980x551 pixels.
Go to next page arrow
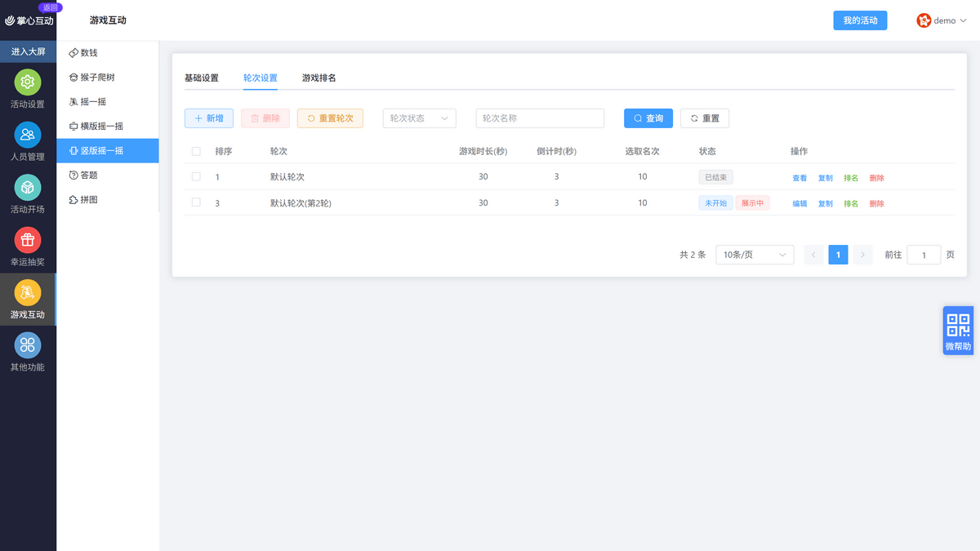pos(862,255)
